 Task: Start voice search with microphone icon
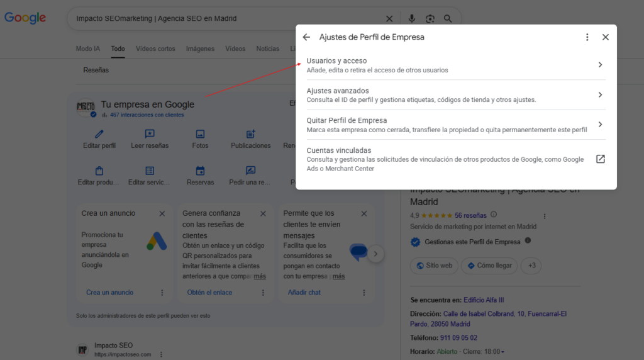(411, 18)
